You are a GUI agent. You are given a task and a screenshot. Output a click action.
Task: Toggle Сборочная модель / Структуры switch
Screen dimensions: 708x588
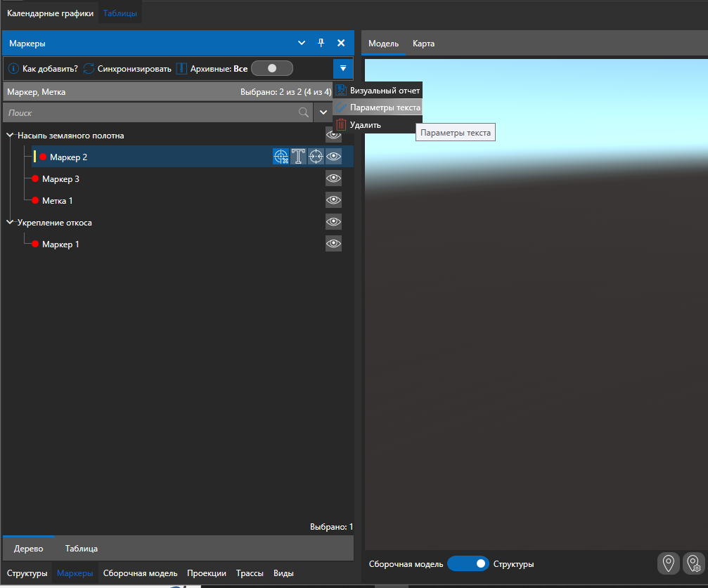(468, 563)
